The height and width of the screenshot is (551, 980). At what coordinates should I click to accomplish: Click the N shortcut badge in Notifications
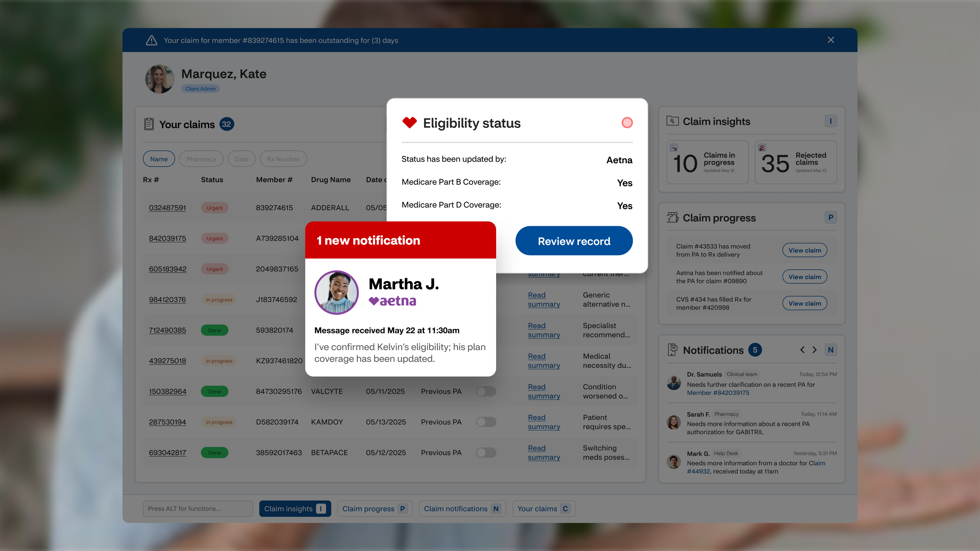[831, 350]
